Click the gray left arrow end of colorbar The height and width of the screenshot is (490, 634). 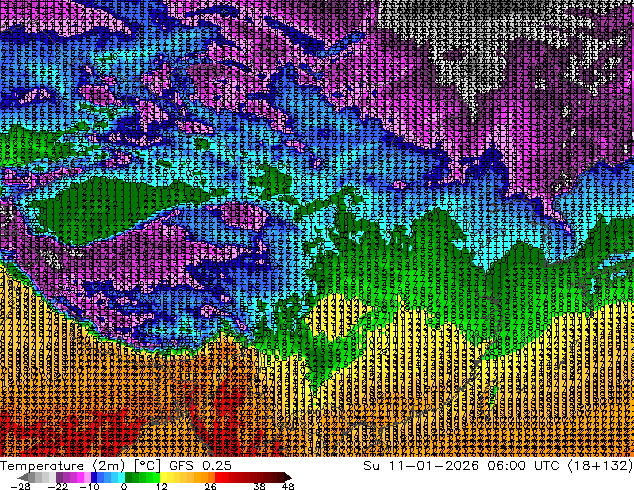pyautogui.click(x=23, y=477)
